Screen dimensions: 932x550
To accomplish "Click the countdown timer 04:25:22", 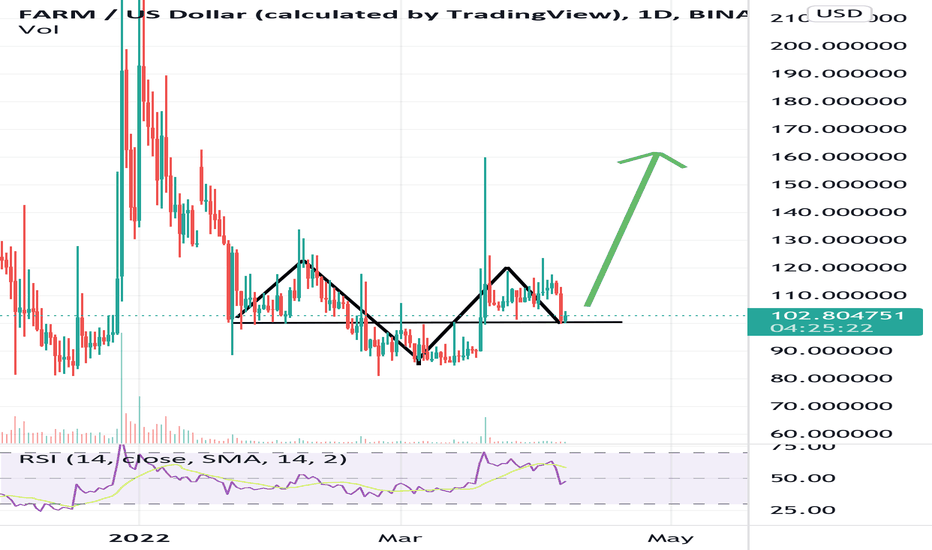I will (x=822, y=328).
